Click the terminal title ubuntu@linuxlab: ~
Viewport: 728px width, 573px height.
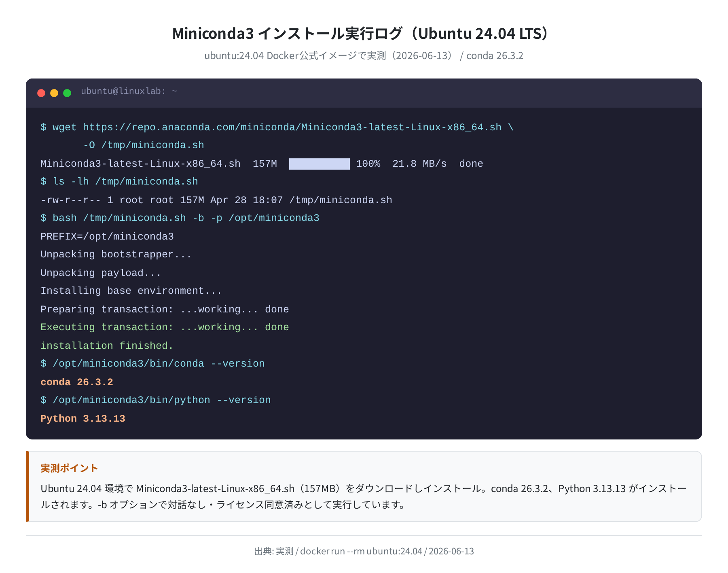pyautogui.click(x=129, y=91)
